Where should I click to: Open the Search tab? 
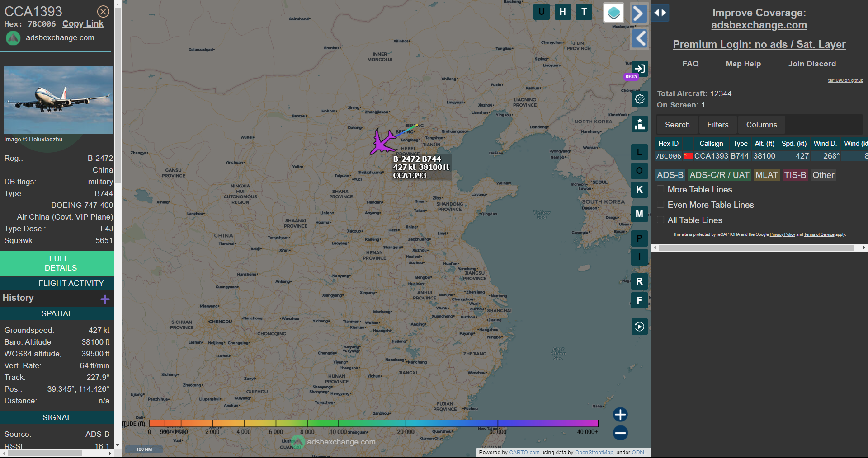click(x=677, y=125)
